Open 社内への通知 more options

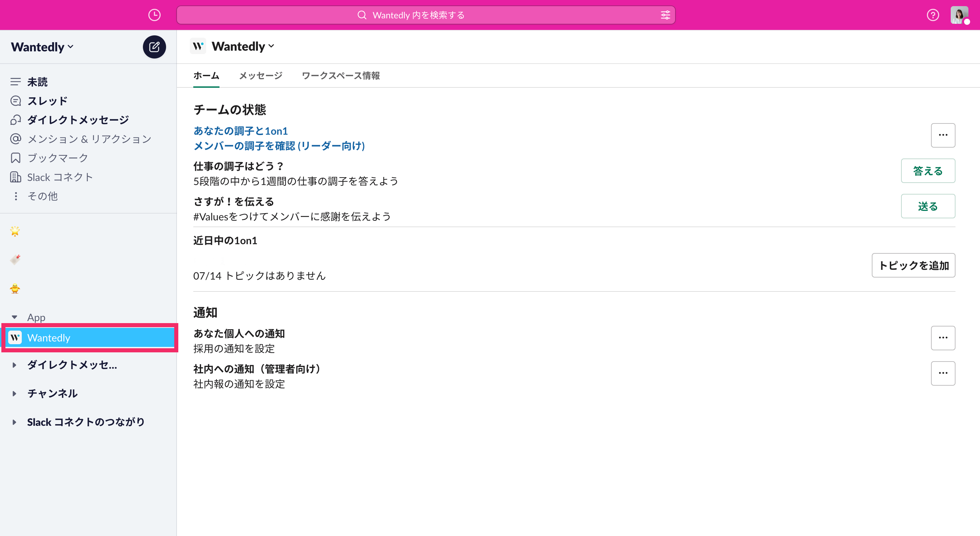coord(943,373)
